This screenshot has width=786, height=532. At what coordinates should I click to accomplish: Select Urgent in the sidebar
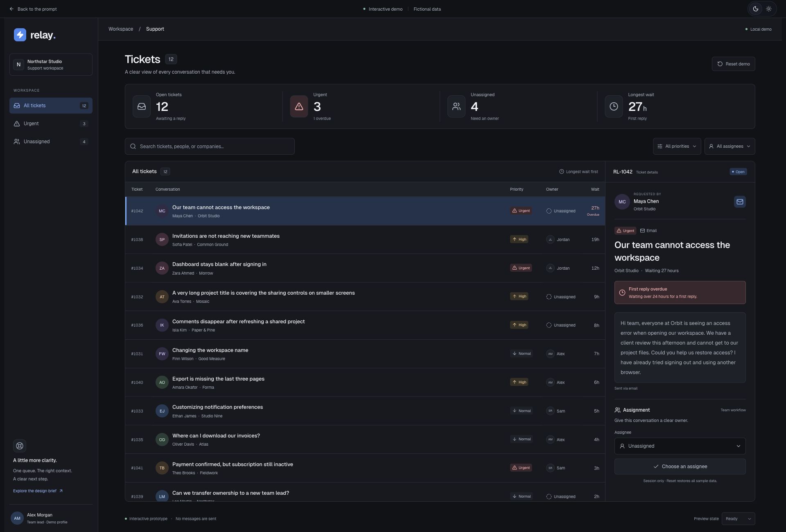51,124
